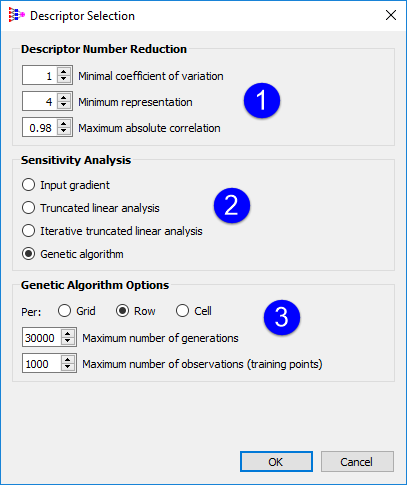Close the Descriptor Selection window
Viewport: 407px width, 485px height.
391,15
